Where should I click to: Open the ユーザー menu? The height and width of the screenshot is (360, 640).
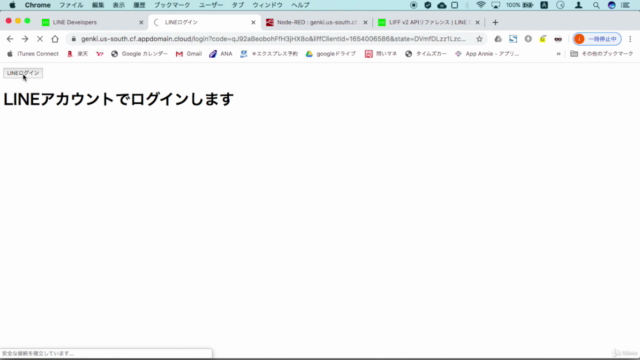coord(211,5)
